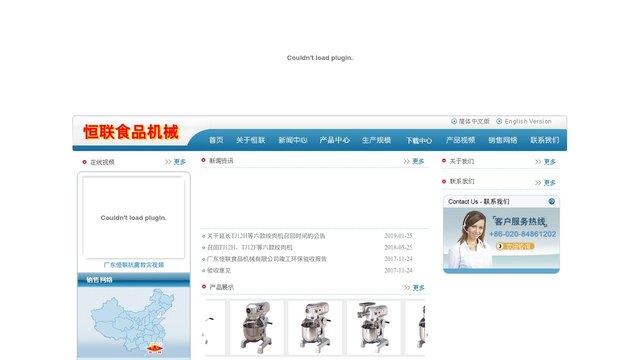Open the 新闻中心 menu item

coord(293,140)
